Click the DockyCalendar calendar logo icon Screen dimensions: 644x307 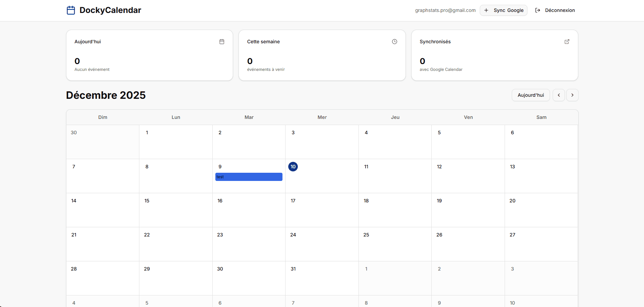71,10
